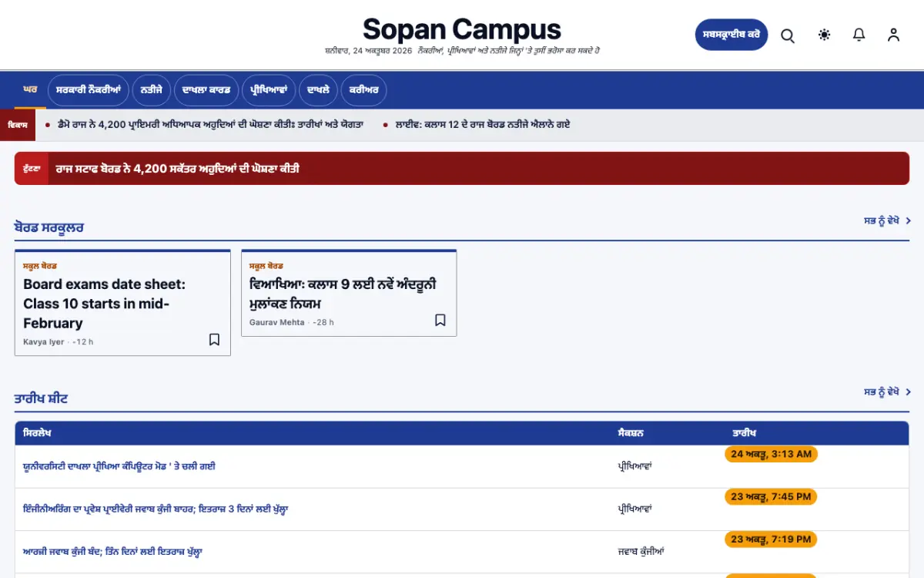The height and width of the screenshot is (578, 924).
Task: Open the ਯੂਨੀਵਰਸਿਟੀ ਦਾਖਲਾ ਪ੍ਰੀਖਿਆ table row link
Action: (x=119, y=466)
